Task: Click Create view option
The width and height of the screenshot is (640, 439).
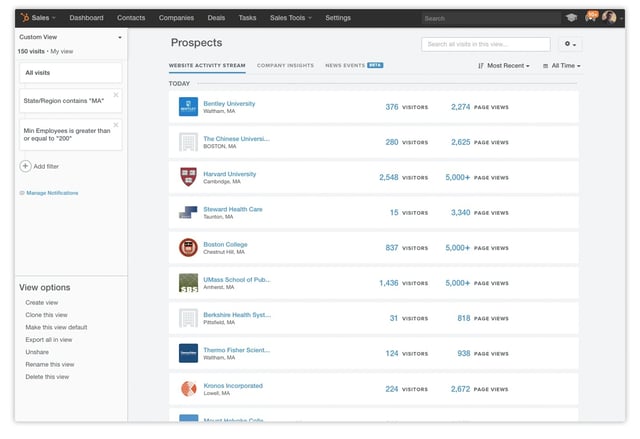Action: [42, 303]
